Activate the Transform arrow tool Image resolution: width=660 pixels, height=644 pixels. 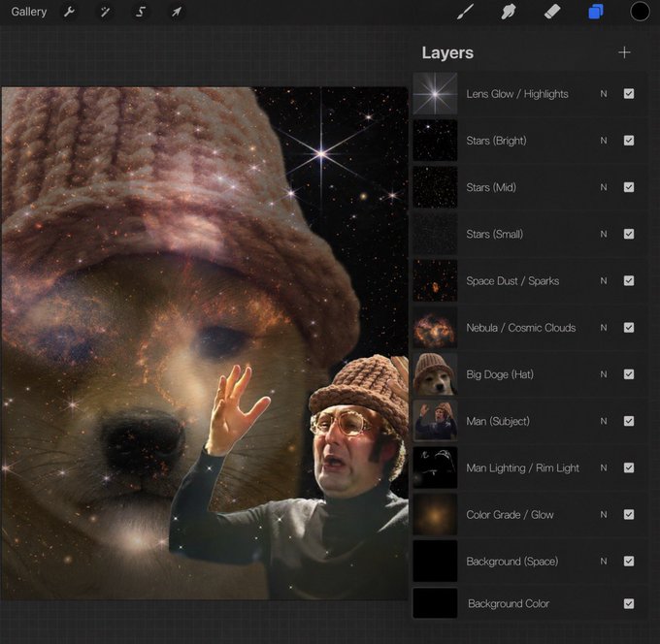(177, 12)
